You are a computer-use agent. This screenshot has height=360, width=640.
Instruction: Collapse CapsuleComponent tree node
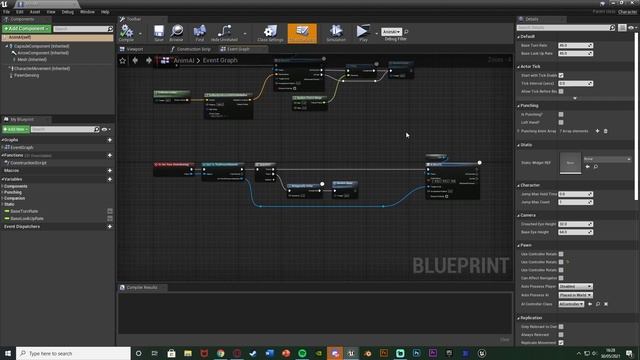(7, 46)
